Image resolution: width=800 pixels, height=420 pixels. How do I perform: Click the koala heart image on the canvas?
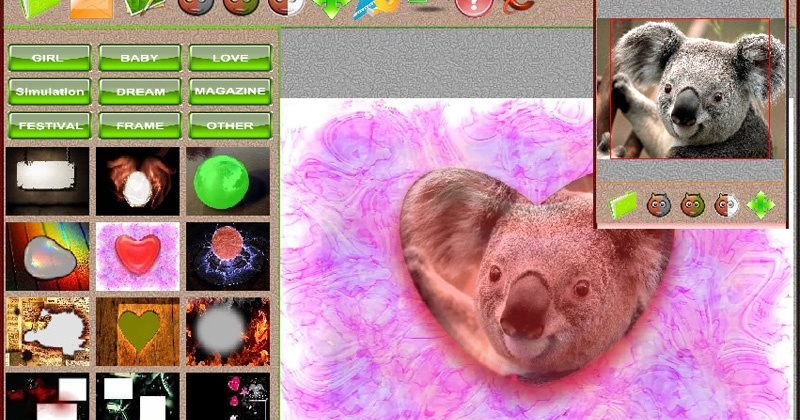536,276
